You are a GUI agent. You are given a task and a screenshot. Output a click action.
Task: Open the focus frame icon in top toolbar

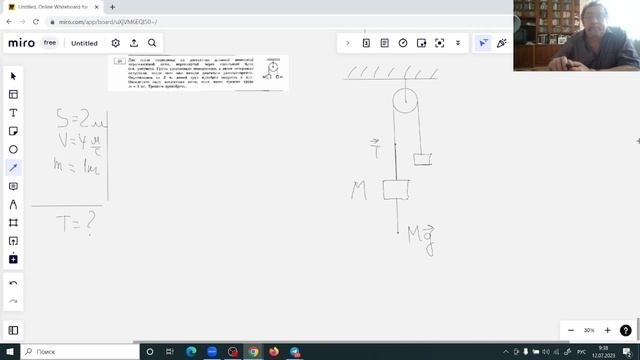click(x=440, y=43)
